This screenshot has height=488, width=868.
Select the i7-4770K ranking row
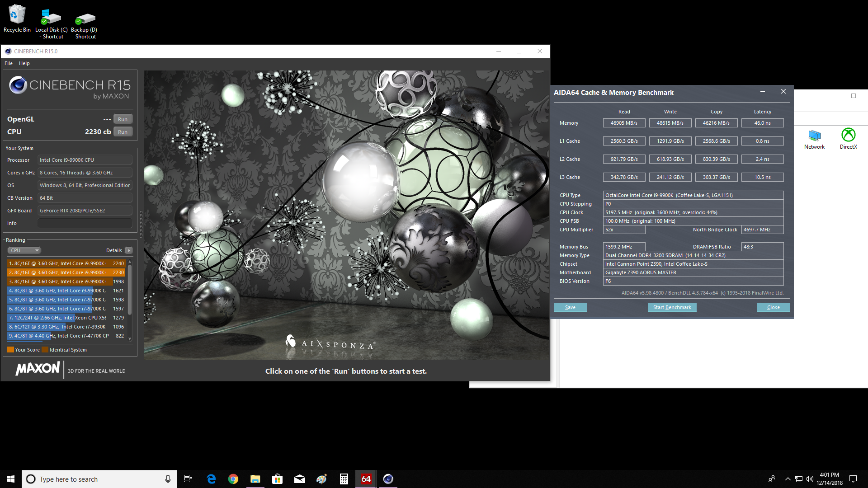[66, 336]
